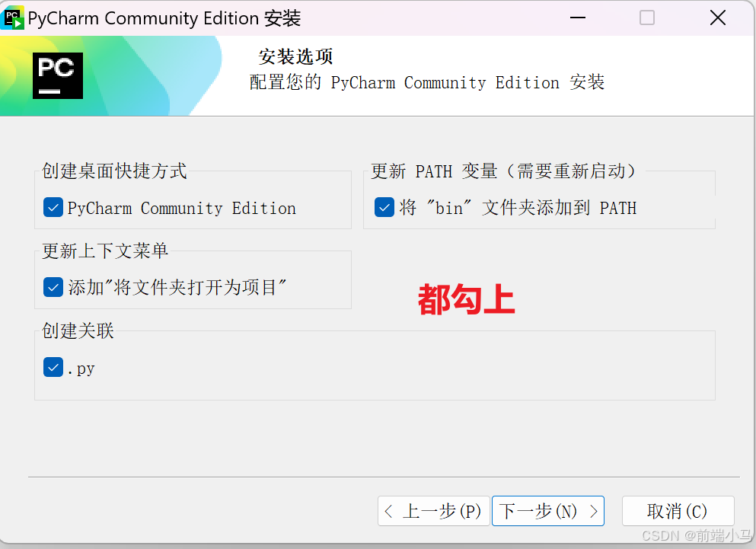
Task: Click the window title PyCharm Community Edition 安装
Action: (164, 18)
